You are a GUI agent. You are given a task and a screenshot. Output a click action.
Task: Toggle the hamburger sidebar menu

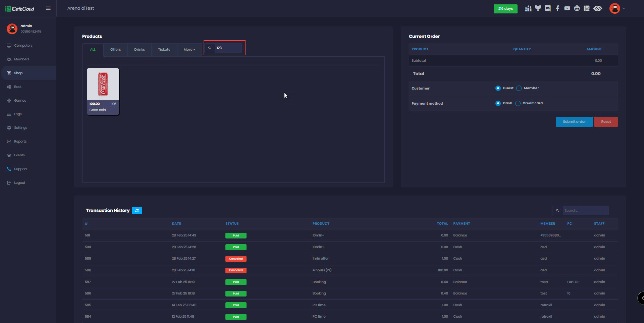[48, 8]
